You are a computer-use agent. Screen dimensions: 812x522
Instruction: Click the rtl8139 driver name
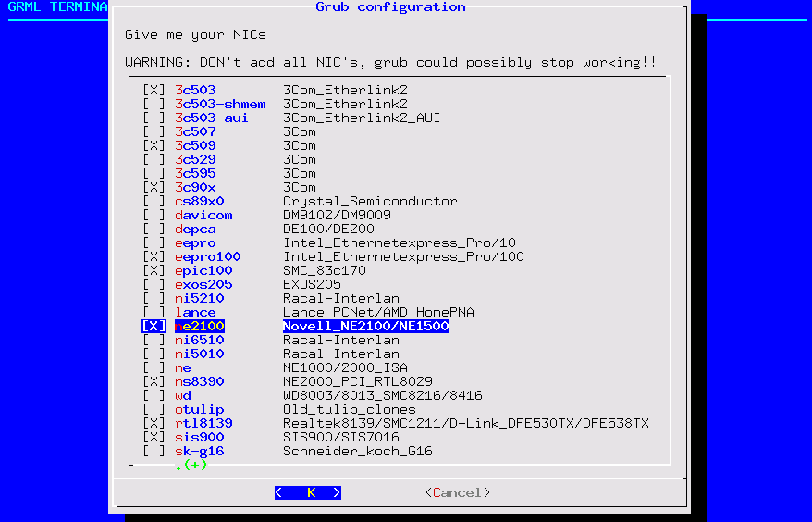click(x=203, y=424)
